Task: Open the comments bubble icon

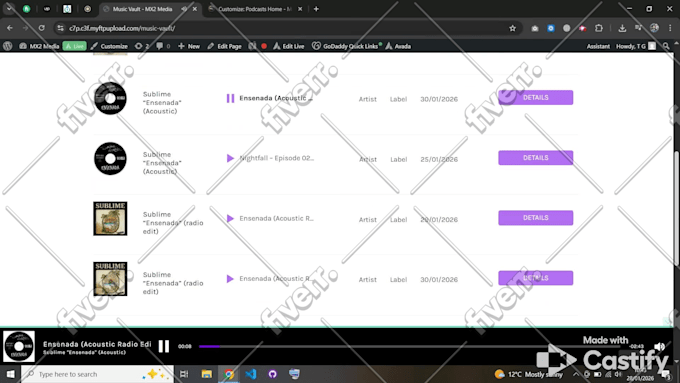Action: (163, 46)
